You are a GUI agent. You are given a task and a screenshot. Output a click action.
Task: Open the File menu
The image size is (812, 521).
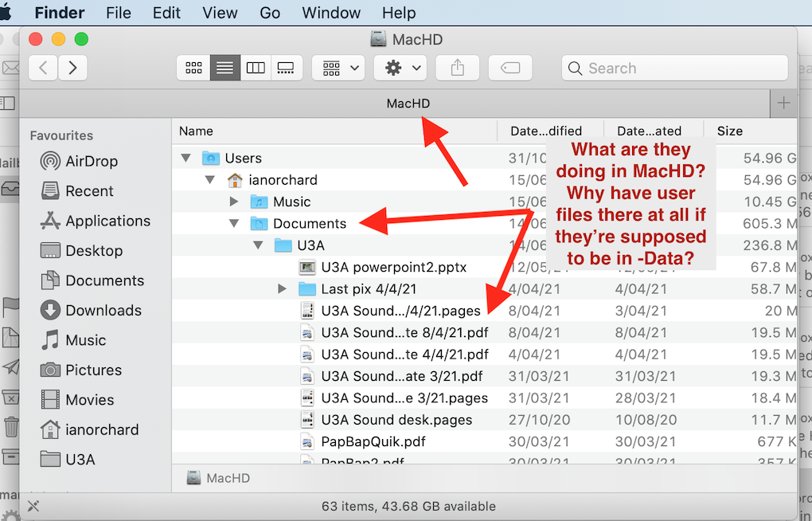pyautogui.click(x=119, y=13)
